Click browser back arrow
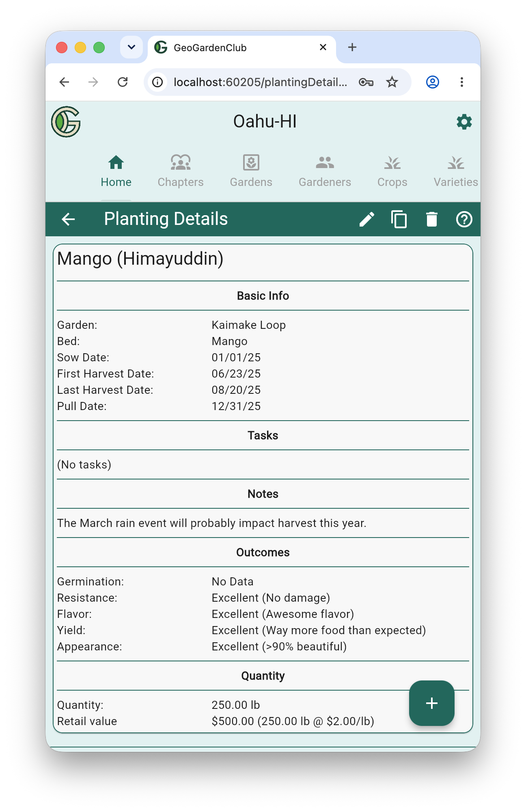Image resolution: width=526 pixels, height=812 pixels. pyautogui.click(x=65, y=82)
